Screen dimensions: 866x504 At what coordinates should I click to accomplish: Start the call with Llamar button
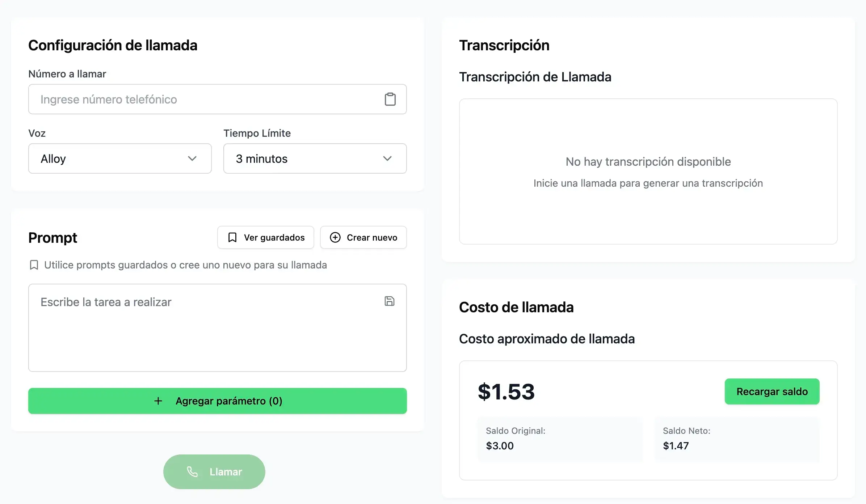pos(214,471)
